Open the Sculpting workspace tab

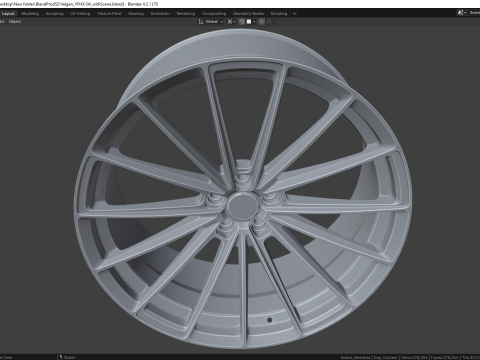click(x=54, y=14)
